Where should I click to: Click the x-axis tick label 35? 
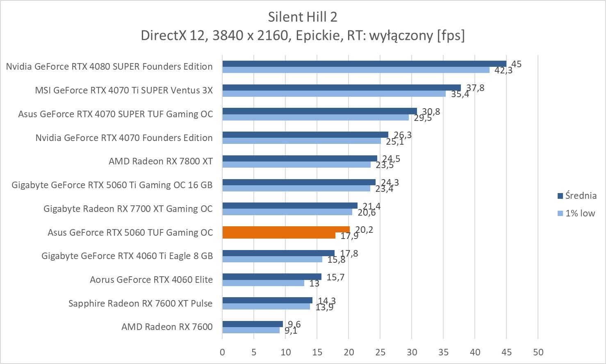pos(443,352)
